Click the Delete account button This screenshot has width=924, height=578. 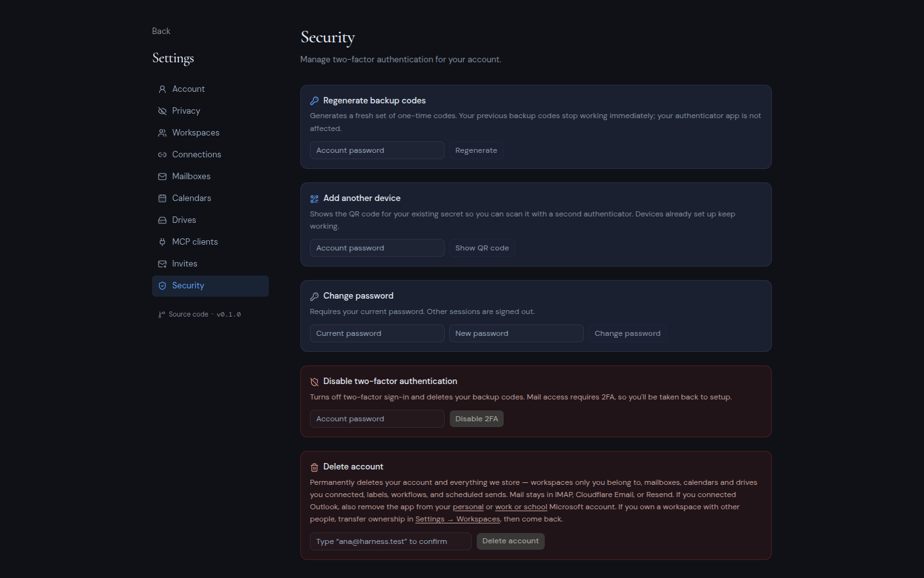[x=511, y=541]
